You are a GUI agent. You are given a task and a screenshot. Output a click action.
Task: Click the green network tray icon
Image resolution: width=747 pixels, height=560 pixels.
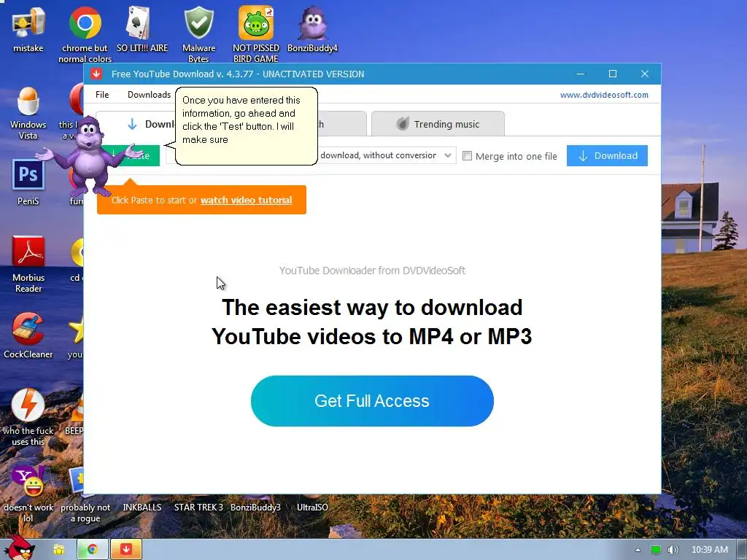pos(656,550)
